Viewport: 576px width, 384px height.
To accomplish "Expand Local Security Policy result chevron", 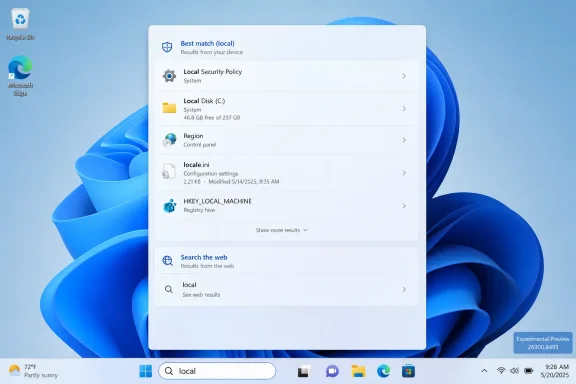I will click(x=404, y=76).
